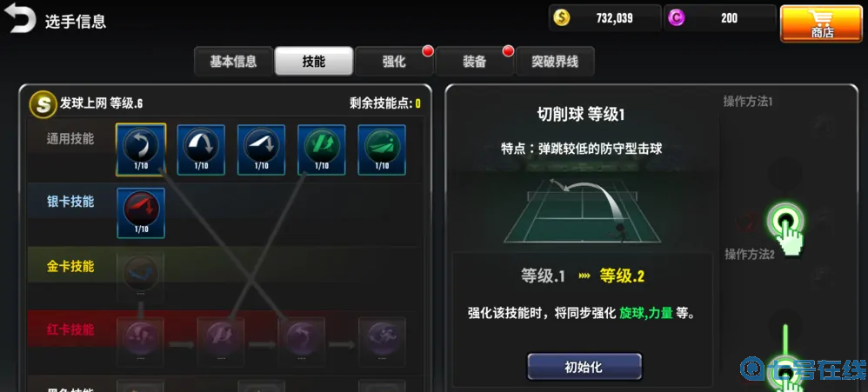The image size is (868, 392).
Task: Switch to the 基本信息 tab
Action: tap(234, 61)
